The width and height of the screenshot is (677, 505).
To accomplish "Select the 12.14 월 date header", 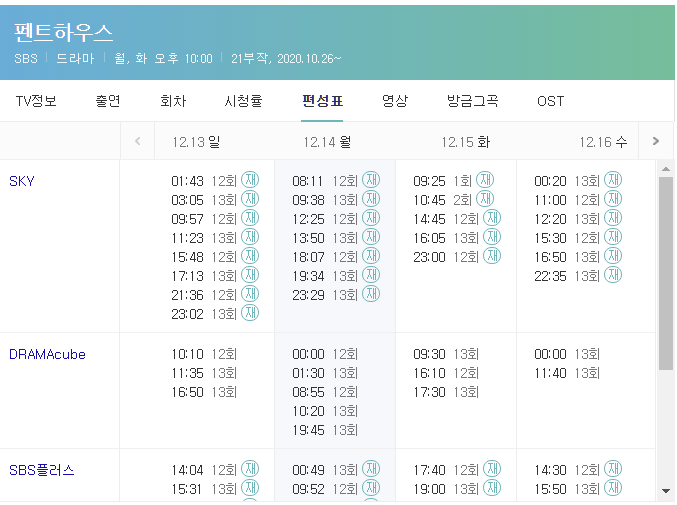I will [327, 142].
